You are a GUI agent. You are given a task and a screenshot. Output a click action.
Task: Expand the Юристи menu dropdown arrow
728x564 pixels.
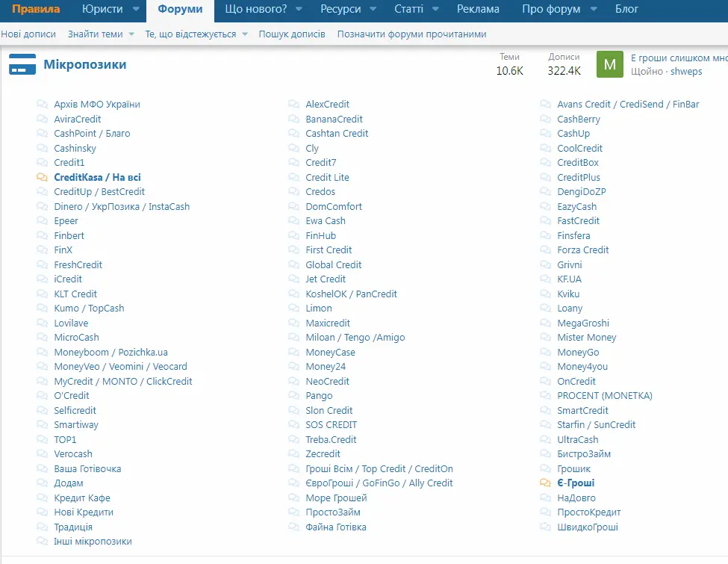(x=135, y=10)
